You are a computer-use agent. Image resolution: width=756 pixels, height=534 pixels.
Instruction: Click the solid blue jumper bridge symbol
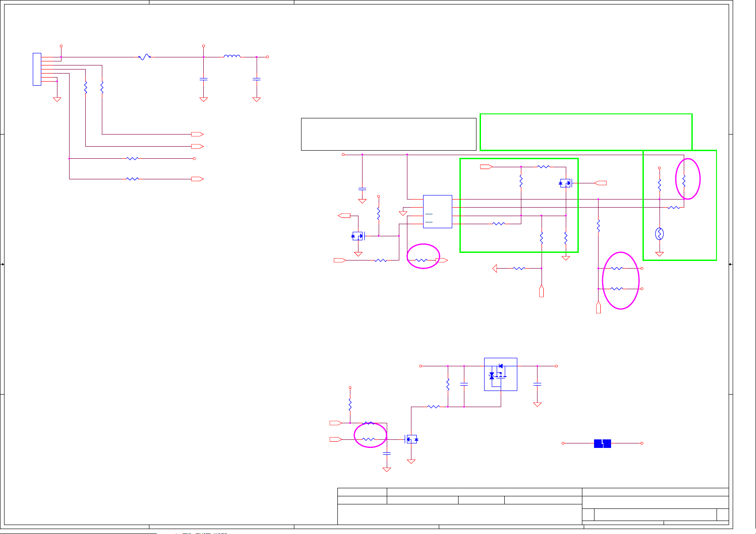coord(602,443)
